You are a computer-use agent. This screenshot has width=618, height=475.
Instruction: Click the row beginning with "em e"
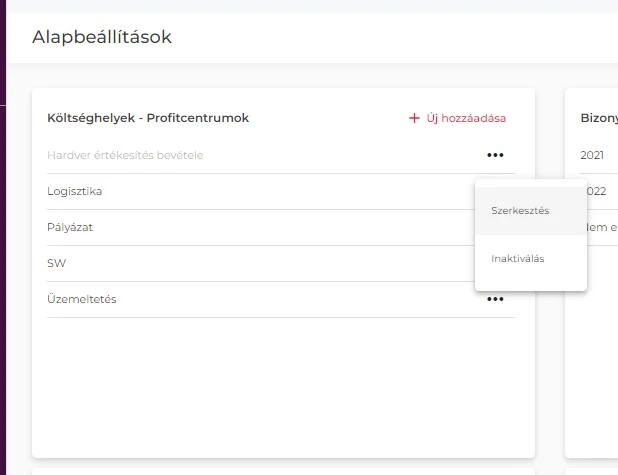pos(601,227)
